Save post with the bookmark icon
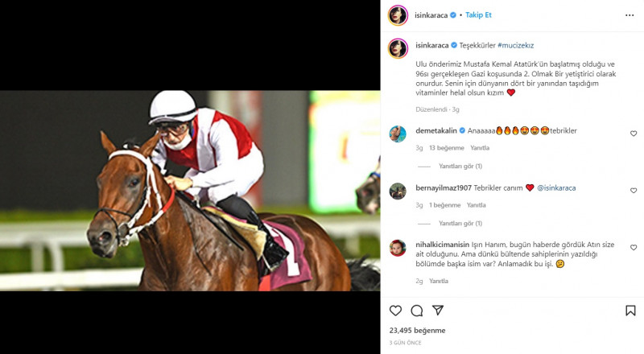644x354 pixels. click(x=630, y=311)
